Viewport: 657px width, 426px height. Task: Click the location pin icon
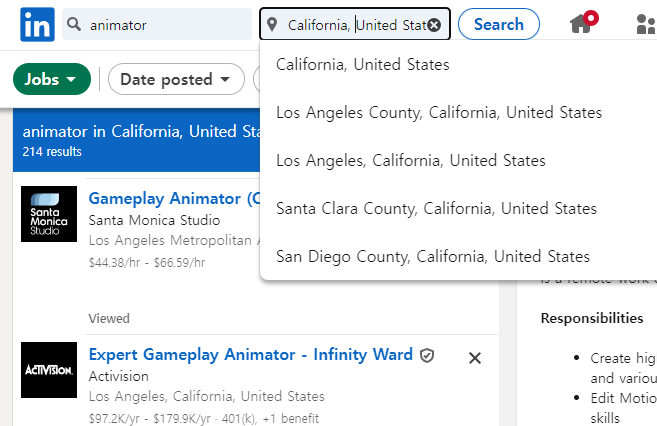(272, 24)
